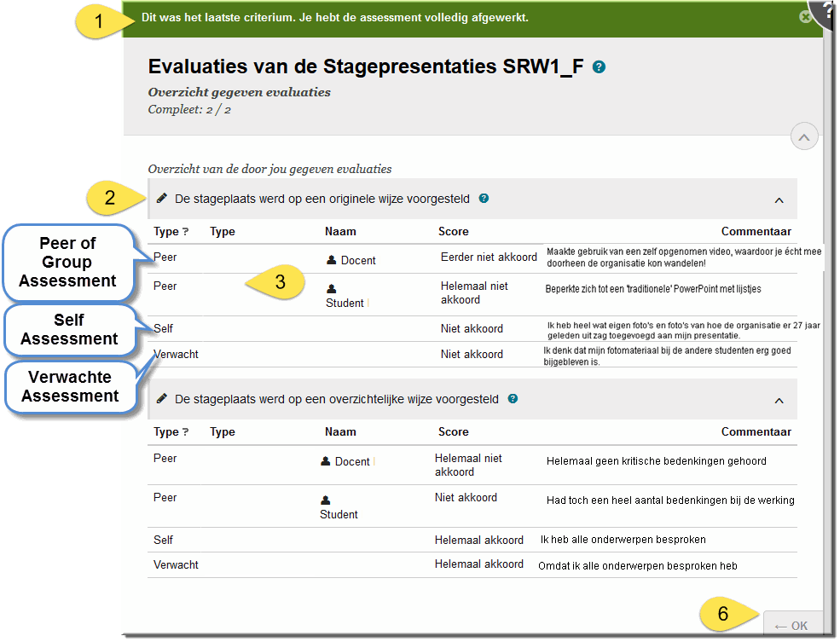This screenshot has height=642, width=840.
Task: Click comment 'Had toch een heel aantal bedenkingen'
Action: [670, 500]
